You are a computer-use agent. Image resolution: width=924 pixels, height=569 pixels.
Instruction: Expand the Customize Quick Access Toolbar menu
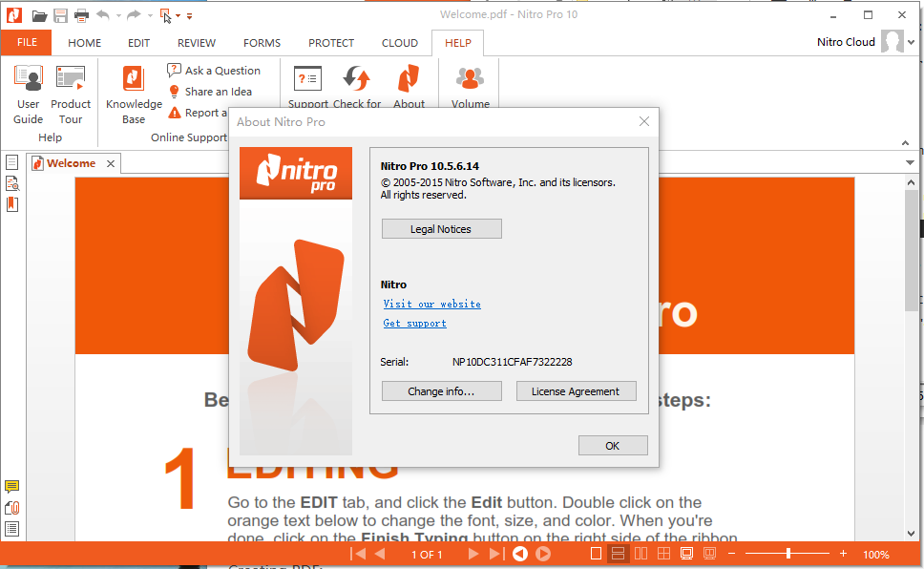[x=190, y=15]
